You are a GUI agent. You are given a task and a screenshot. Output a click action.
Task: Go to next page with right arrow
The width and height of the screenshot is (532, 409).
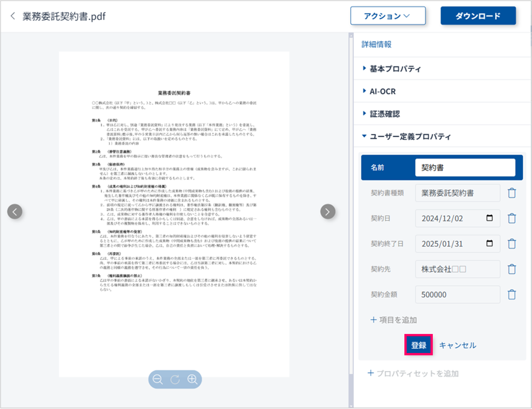328,212
